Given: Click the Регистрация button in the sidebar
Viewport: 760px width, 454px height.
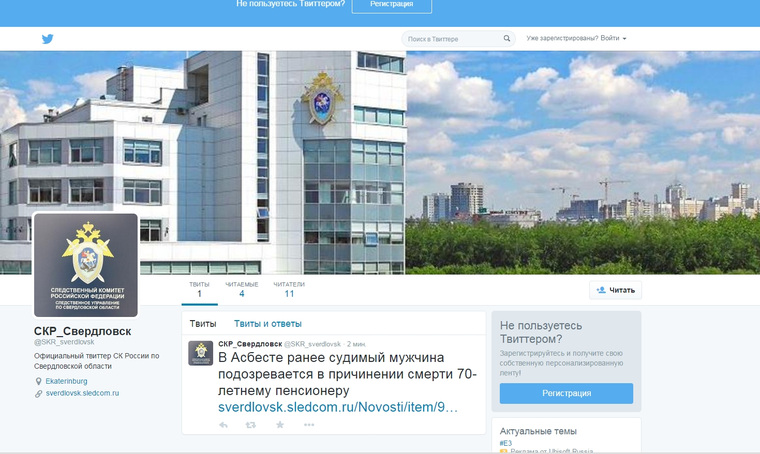Looking at the screenshot, I should coord(566,393).
